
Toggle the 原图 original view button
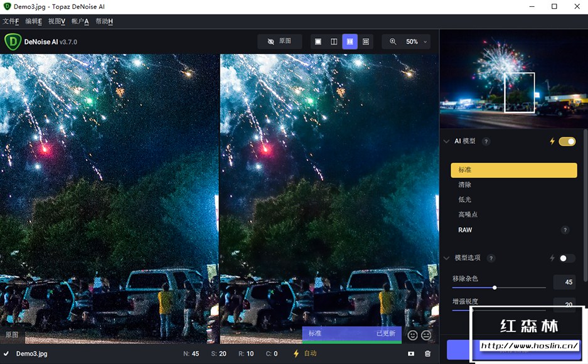[280, 41]
